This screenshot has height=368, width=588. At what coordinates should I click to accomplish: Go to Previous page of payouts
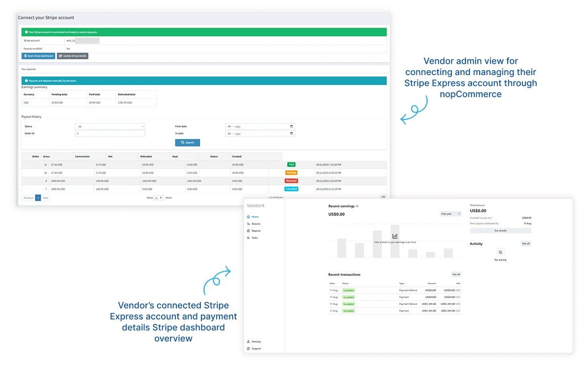28,198
